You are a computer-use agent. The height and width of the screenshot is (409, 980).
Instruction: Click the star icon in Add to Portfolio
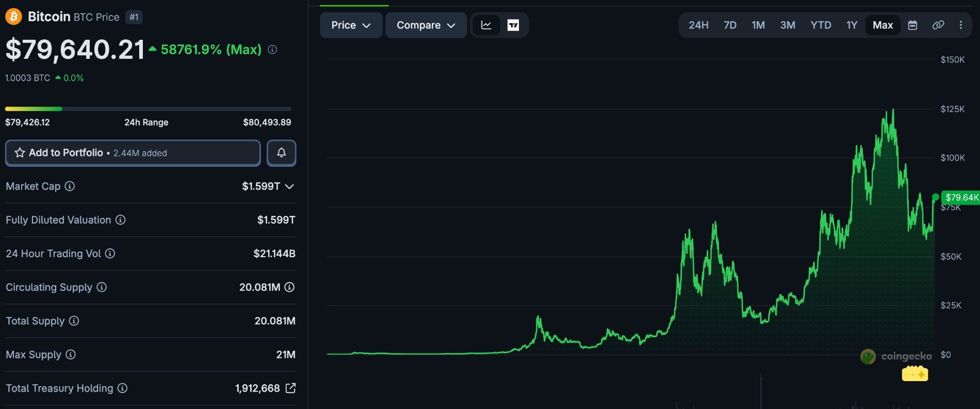[20, 153]
